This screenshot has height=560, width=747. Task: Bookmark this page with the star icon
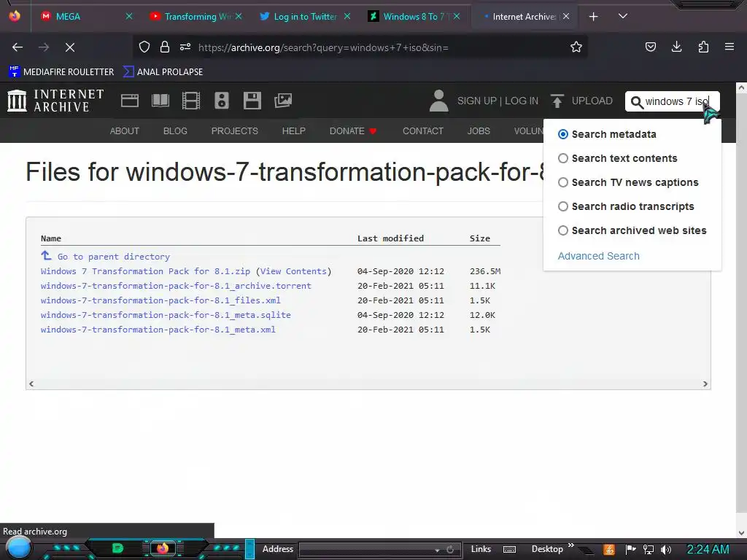coord(576,47)
